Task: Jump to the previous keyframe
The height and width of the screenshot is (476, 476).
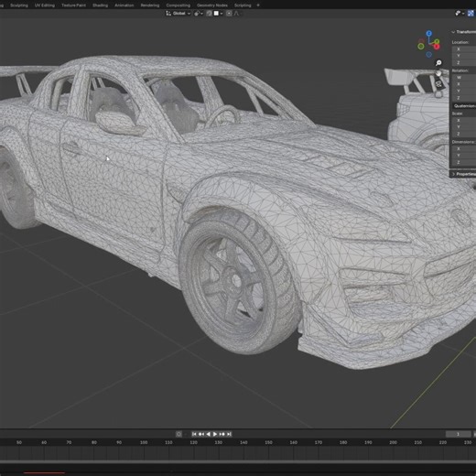Action: [x=201, y=434]
